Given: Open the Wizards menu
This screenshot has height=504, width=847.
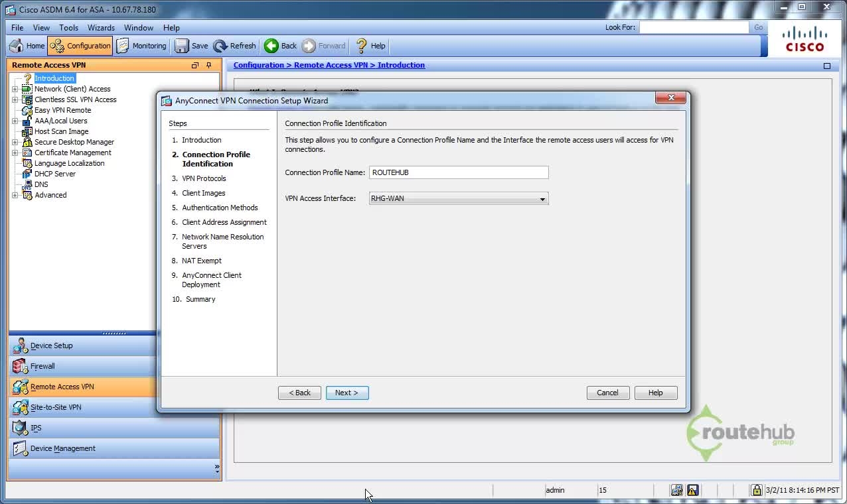Looking at the screenshot, I should (101, 28).
